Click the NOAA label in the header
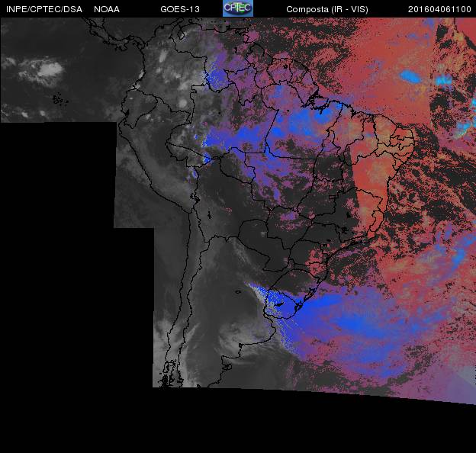This screenshot has height=453, width=476. 107,9
